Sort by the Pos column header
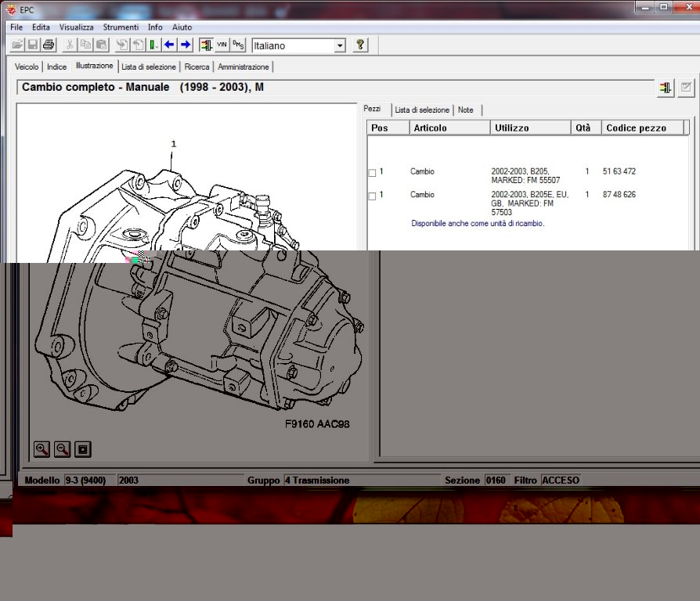The image size is (700, 601). [388, 128]
